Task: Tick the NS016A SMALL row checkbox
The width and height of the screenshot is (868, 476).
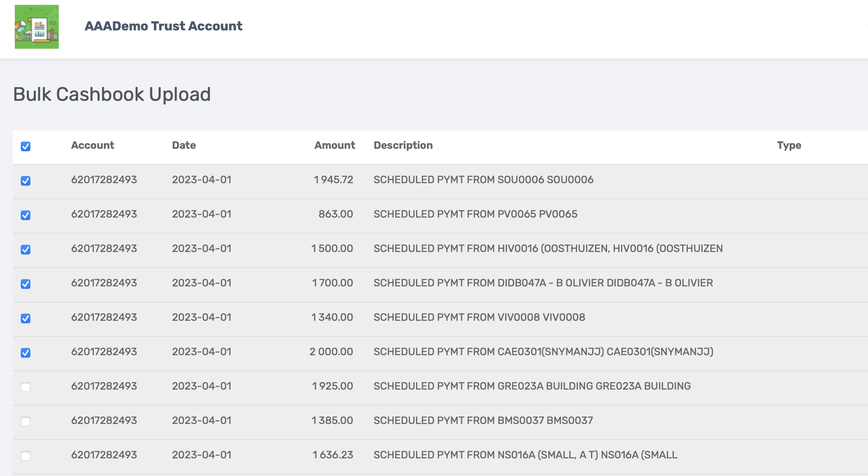Action: (x=26, y=456)
